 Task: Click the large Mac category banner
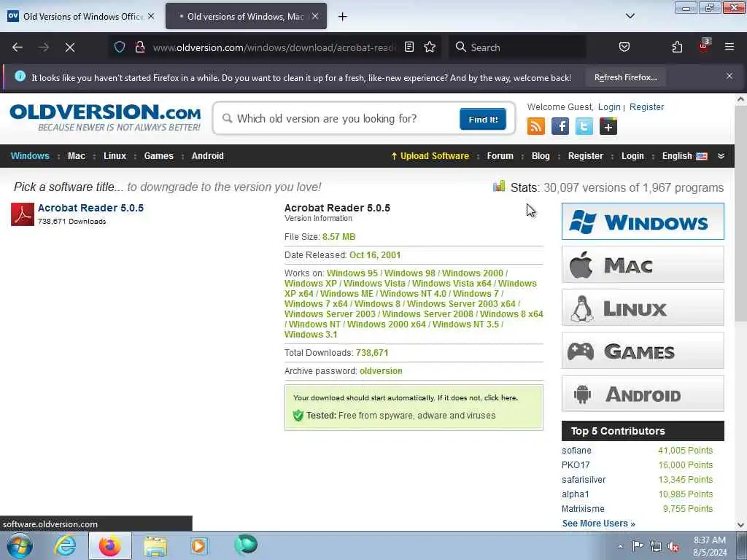point(643,264)
